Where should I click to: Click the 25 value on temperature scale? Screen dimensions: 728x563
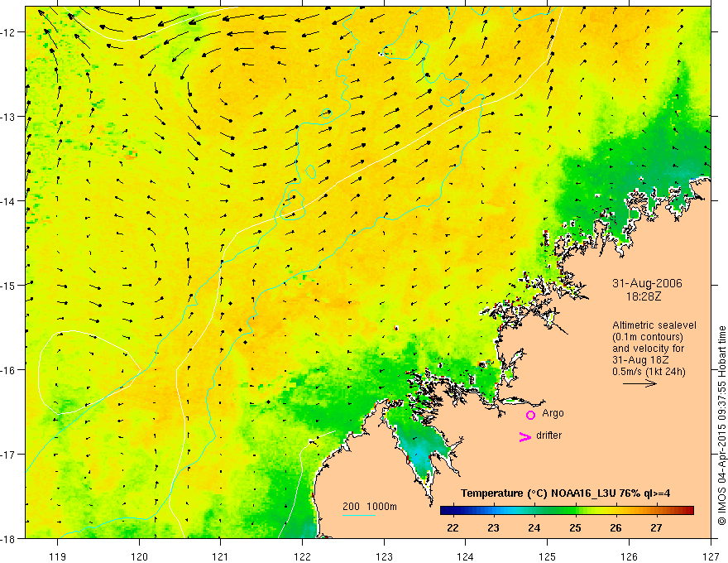575,528
